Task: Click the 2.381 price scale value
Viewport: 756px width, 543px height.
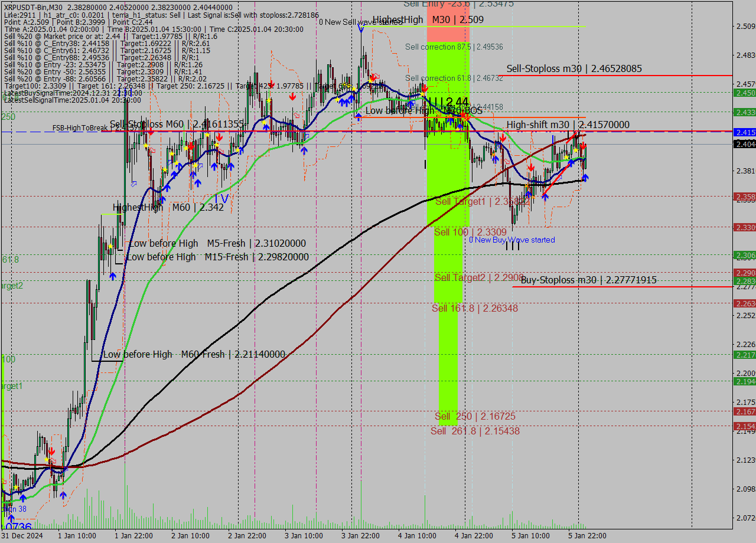Action: click(745, 171)
